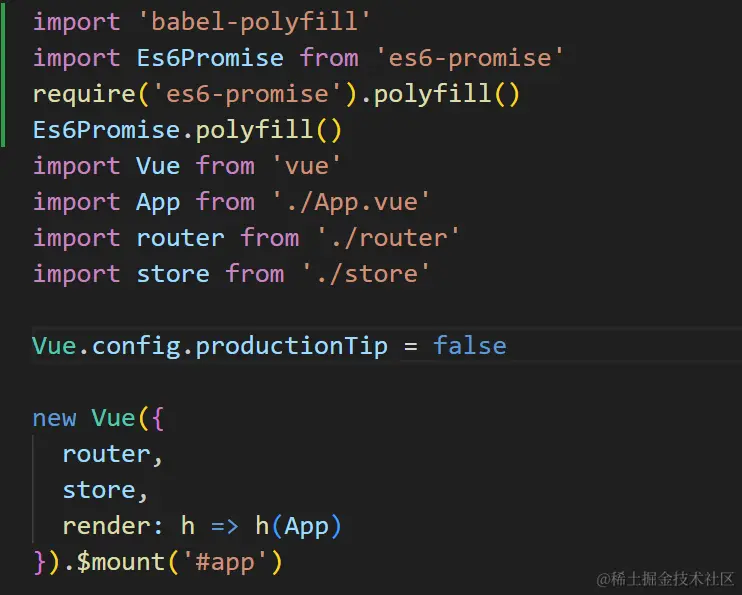Click the 'babel-polyfill' string

click(x=254, y=22)
